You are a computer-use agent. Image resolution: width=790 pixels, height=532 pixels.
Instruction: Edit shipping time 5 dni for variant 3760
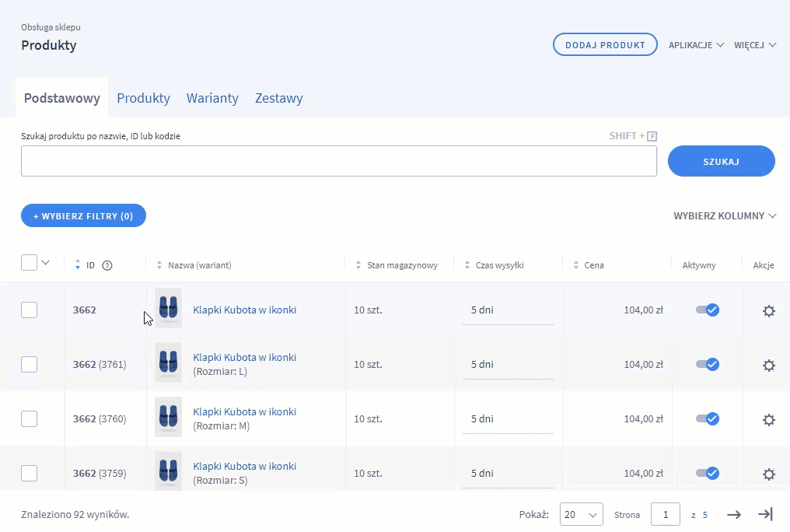509,420
